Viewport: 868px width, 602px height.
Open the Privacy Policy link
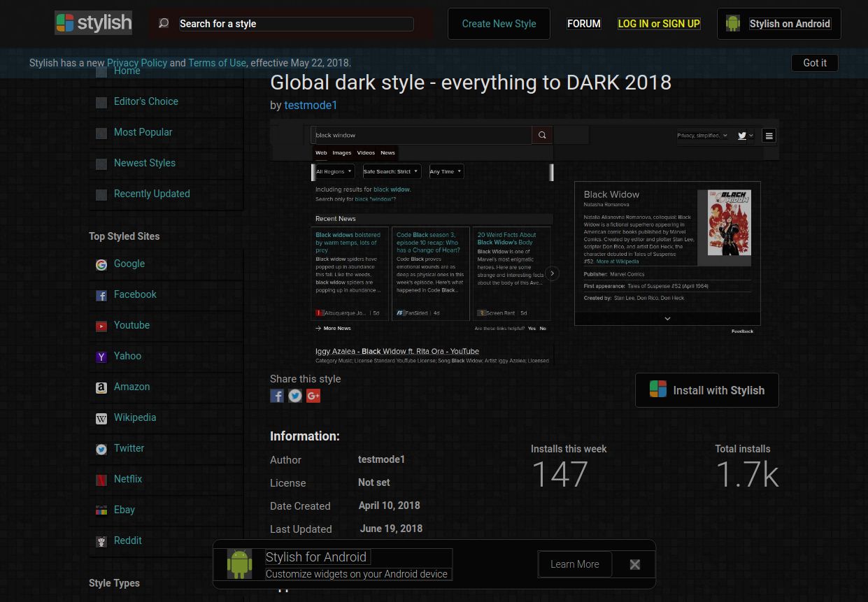coord(137,63)
